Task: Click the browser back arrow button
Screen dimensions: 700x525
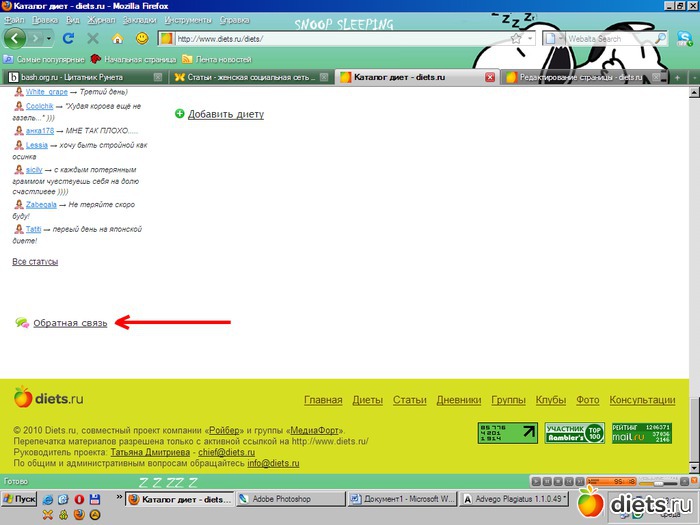Action: (x=16, y=38)
